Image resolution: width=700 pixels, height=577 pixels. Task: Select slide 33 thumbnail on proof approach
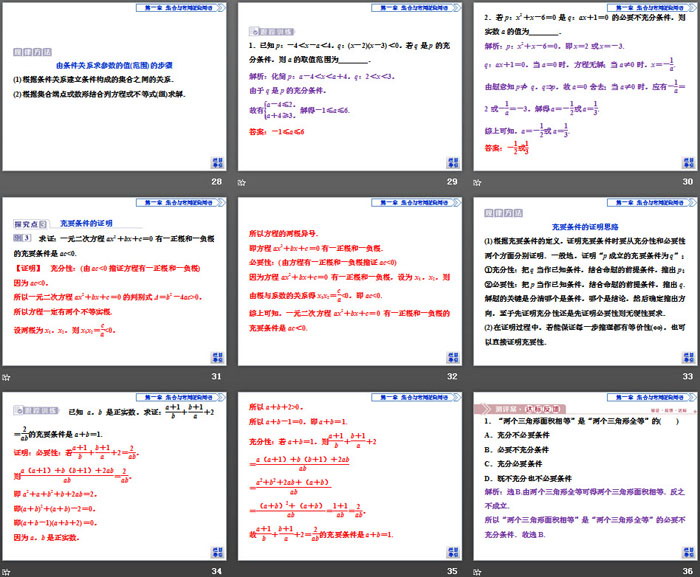click(585, 281)
